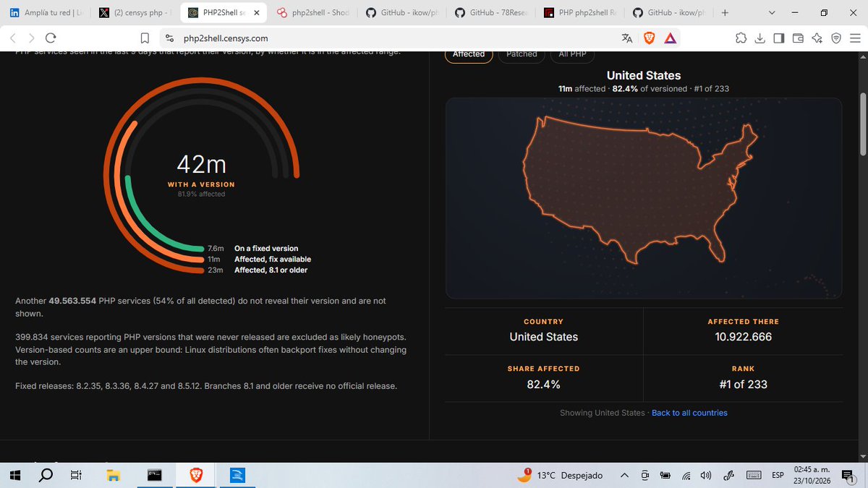The height and width of the screenshot is (488, 868).
Task: Open File Explorer from the taskbar
Action: click(x=113, y=475)
